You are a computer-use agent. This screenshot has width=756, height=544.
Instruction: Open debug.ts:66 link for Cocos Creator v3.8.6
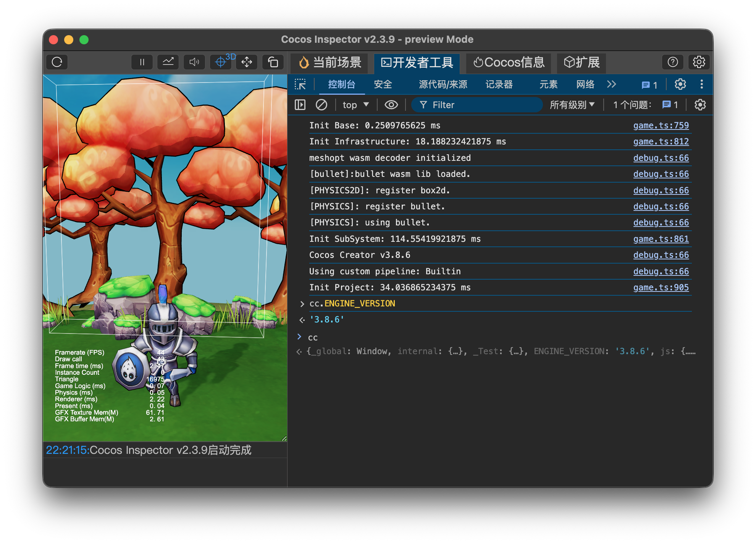[x=661, y=255]
